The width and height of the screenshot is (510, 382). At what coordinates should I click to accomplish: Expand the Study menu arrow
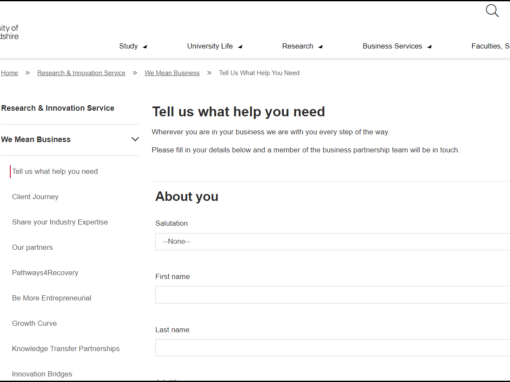(145, 47)
